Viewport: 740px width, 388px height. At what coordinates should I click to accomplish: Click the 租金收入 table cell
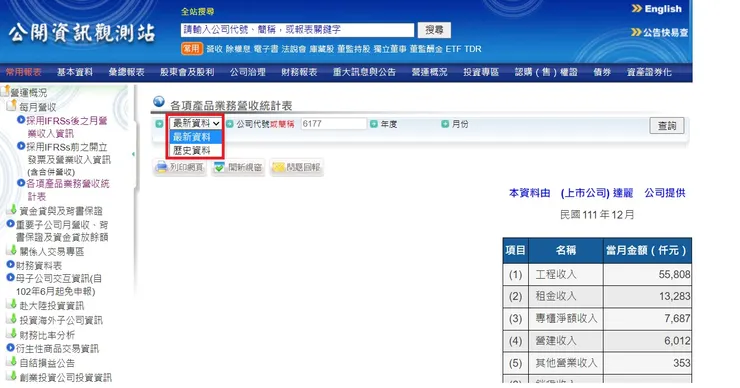coord(565,296)
